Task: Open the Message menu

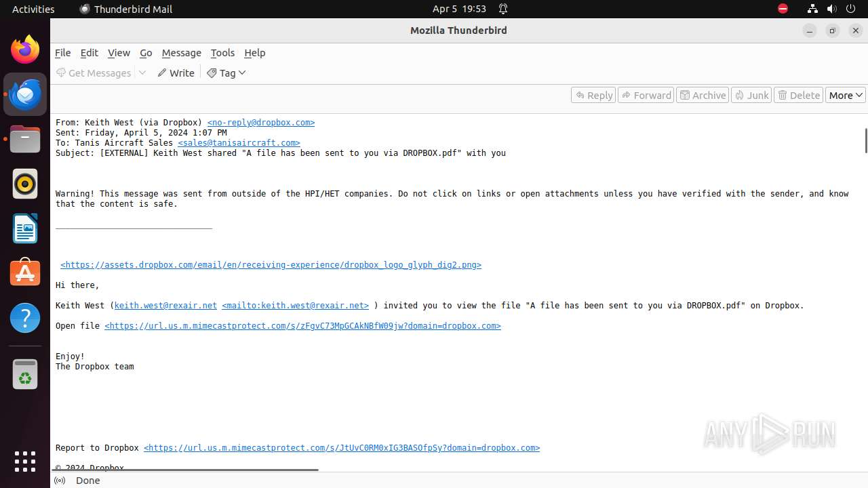Action: [x=181, y=53]
